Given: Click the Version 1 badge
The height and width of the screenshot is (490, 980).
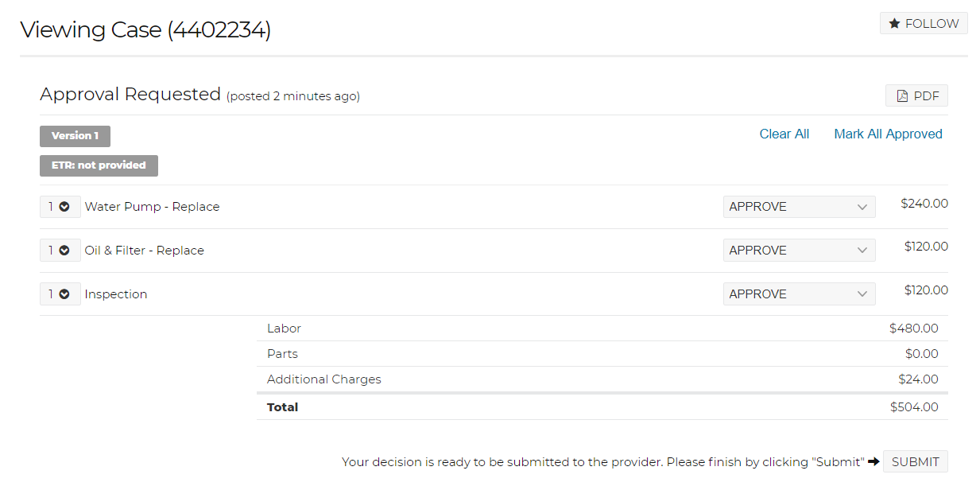Looking at the screenshot, I should (x=75, y=136).
